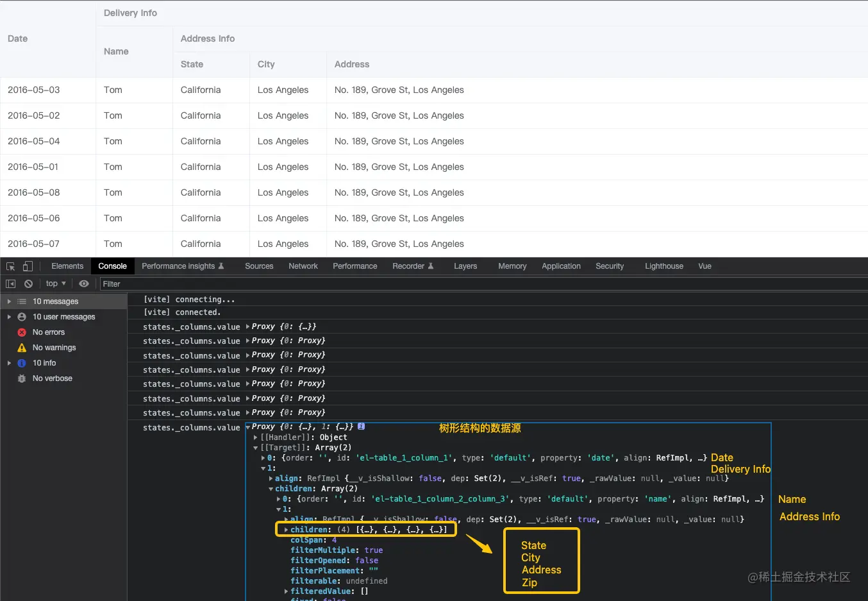
Task: Open the Vue devtools tab
Action: click(705, 266)
